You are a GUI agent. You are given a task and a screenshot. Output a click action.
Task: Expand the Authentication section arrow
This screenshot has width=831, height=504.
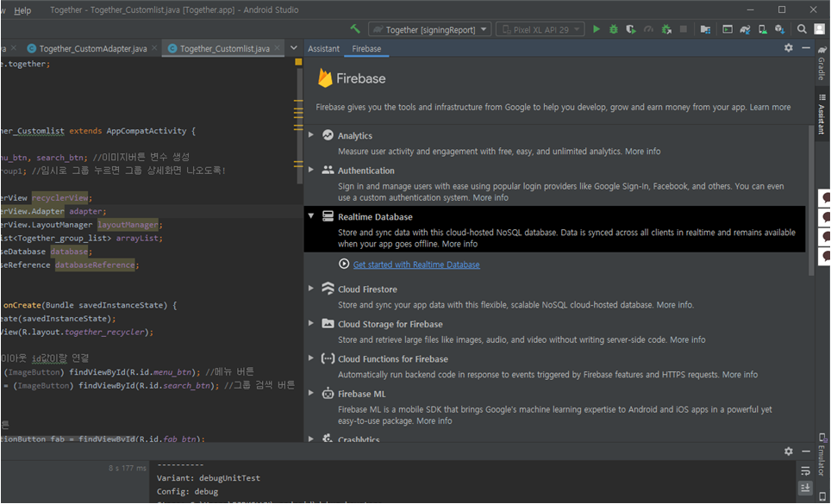[311, 170]
